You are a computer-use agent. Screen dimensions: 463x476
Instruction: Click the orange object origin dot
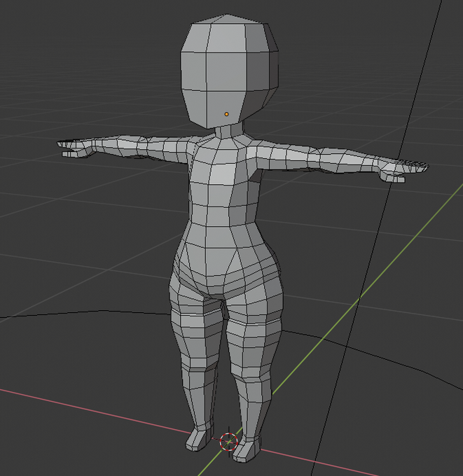(x=226, y=114)
